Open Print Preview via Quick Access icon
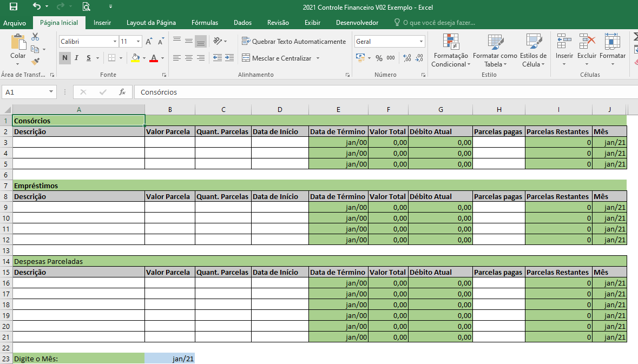This screenshot has width=638, height=364. coord(87,8)
